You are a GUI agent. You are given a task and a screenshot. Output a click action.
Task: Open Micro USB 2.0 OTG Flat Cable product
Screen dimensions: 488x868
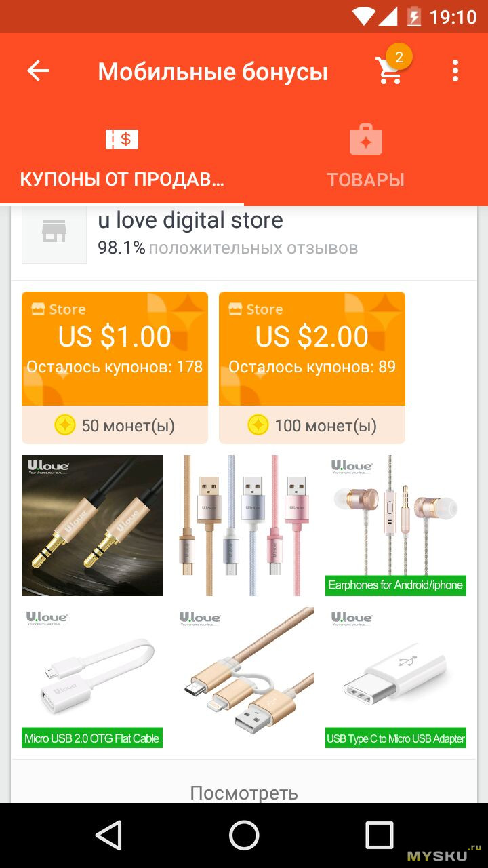[x=92, y=677]
